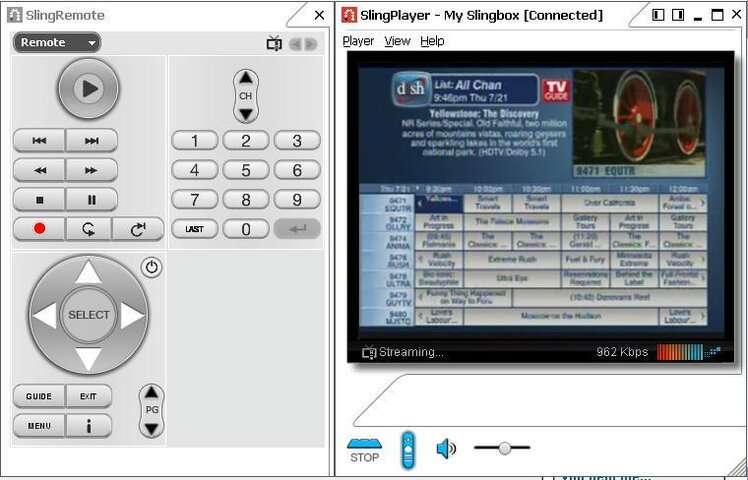Tap number 8 on the keypad
This screenshot has width=748, height=480.
tap(246, 200)
